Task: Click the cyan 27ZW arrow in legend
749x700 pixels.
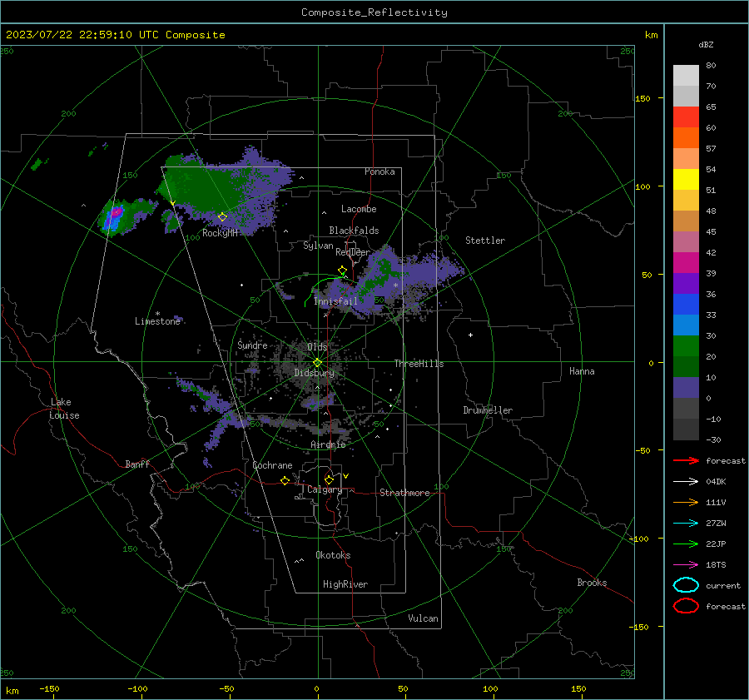Action: (x=686, y=524)
